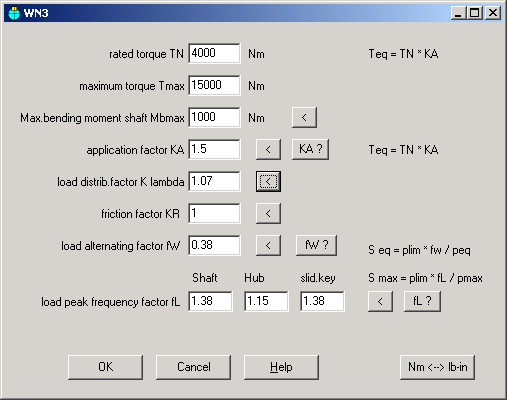This screenshot has width=507, height=400.
Task: Open the 'KA ?' info button
Action: pos(310,149)
